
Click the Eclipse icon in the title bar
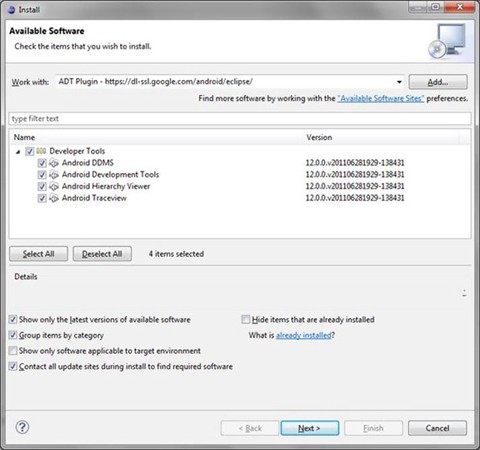coord(12,10)
